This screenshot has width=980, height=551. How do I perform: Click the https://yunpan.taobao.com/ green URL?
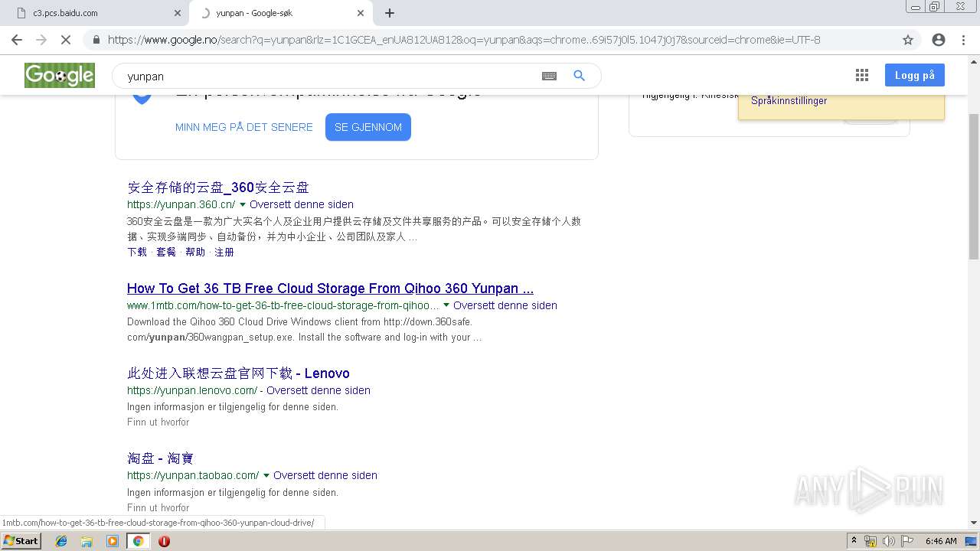coord(193,475)
